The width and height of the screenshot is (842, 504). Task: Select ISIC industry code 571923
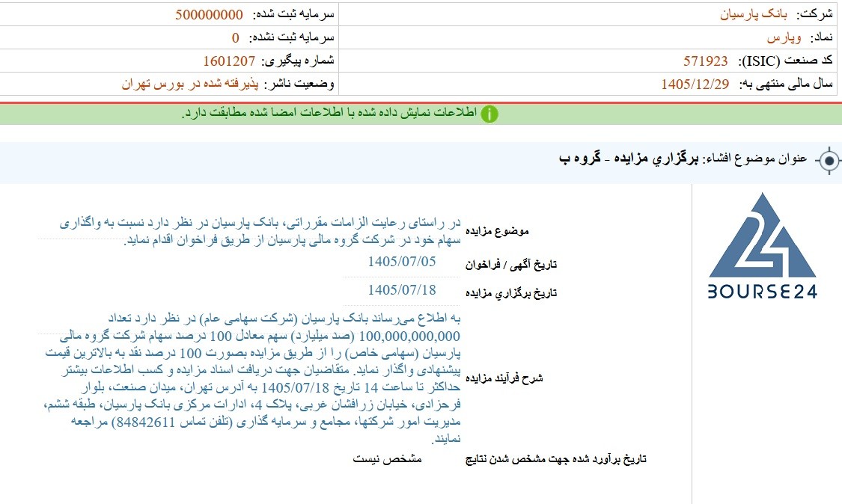[705, 61]
